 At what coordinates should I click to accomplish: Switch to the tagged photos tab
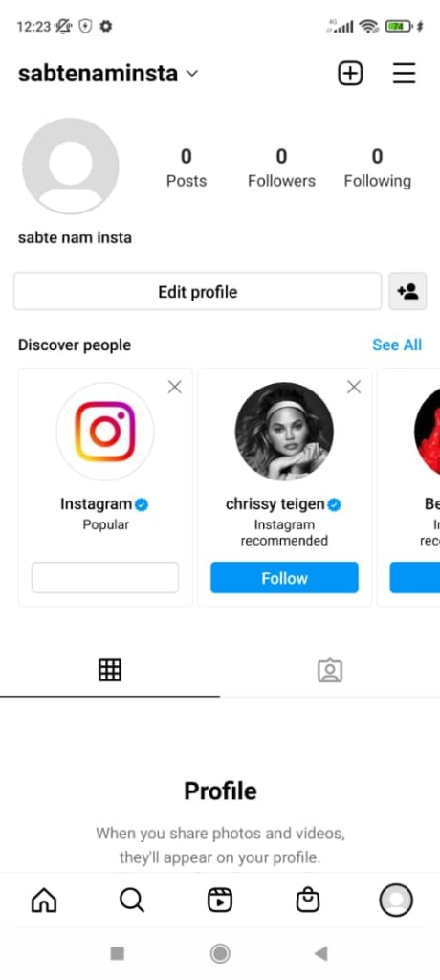point(330,670)
